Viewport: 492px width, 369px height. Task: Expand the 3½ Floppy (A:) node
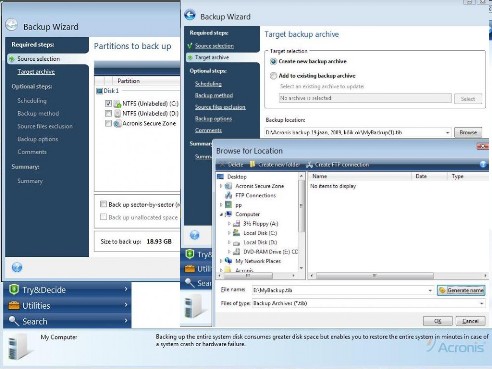point(229,223)
